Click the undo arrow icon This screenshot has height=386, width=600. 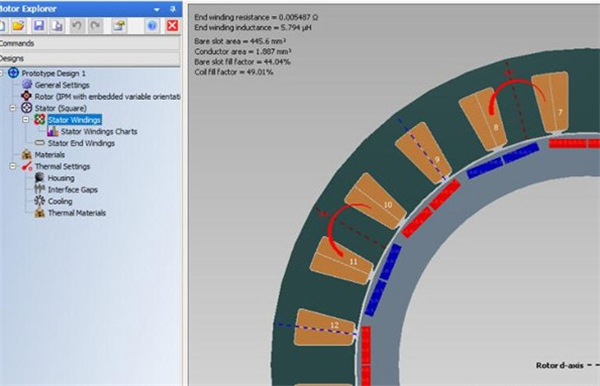pos(77,26)
